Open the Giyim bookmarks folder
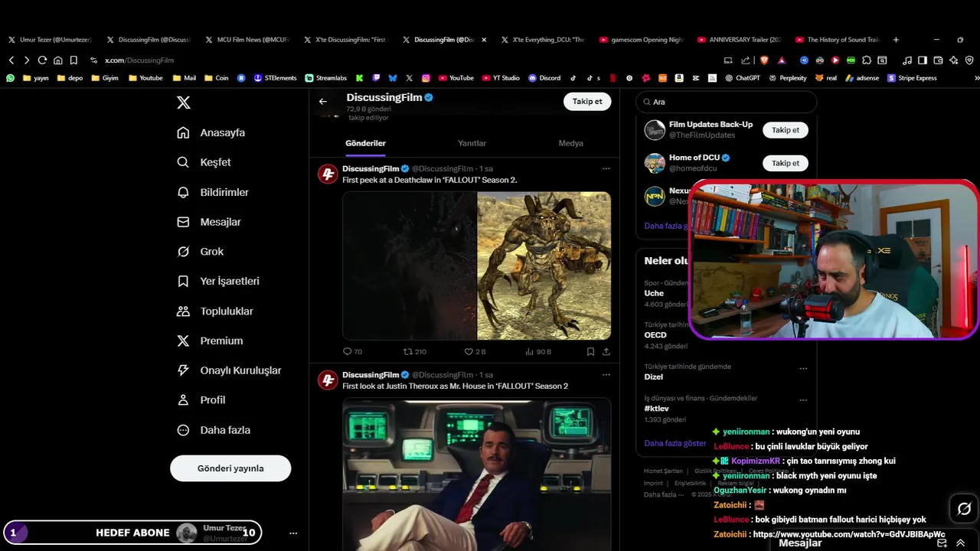Image resolution: width=980 pixels, height=551 pixels. tap(104, 78)
